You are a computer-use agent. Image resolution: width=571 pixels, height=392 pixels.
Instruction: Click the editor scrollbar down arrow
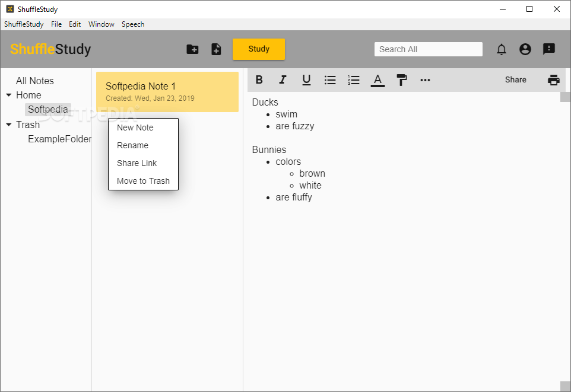click(565, 387)
